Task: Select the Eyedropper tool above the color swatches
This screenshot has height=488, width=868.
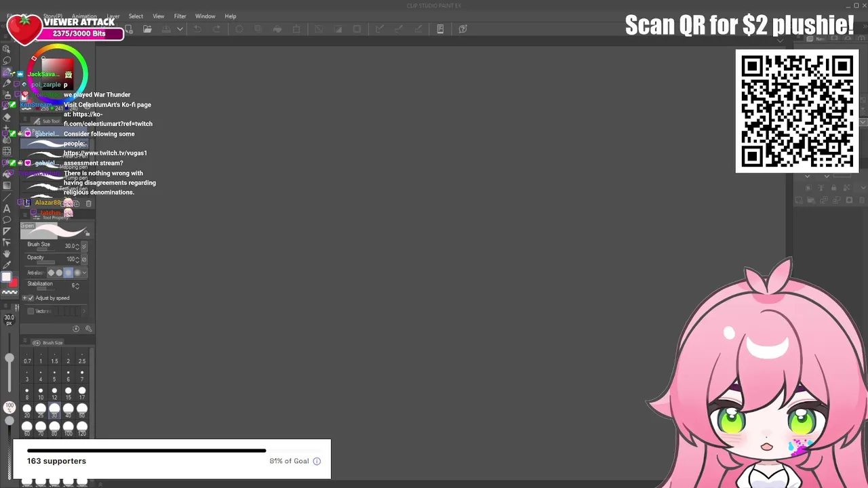Action: 7,265
